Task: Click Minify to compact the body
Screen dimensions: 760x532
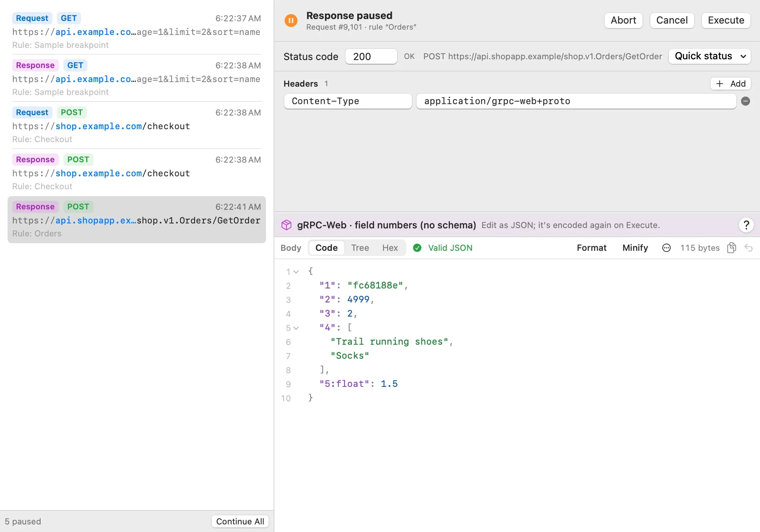Action: coord(635,248)
